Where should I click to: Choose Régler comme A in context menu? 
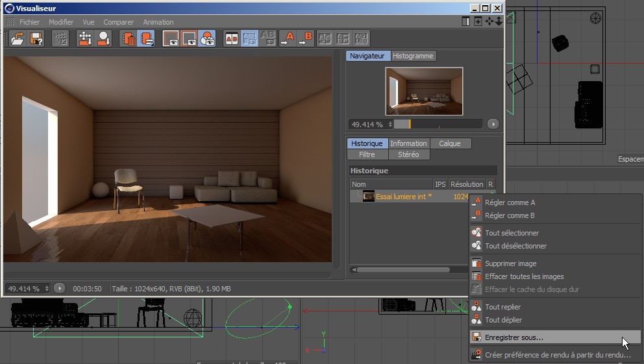[x=555, y=202]
